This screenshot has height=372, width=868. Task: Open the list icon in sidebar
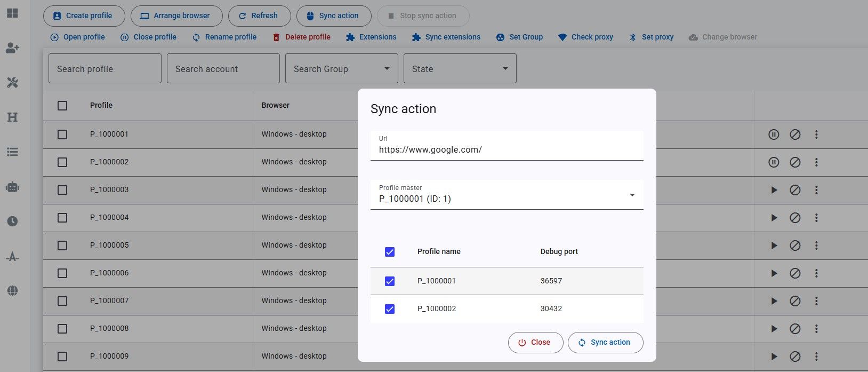tap(12, 152)
